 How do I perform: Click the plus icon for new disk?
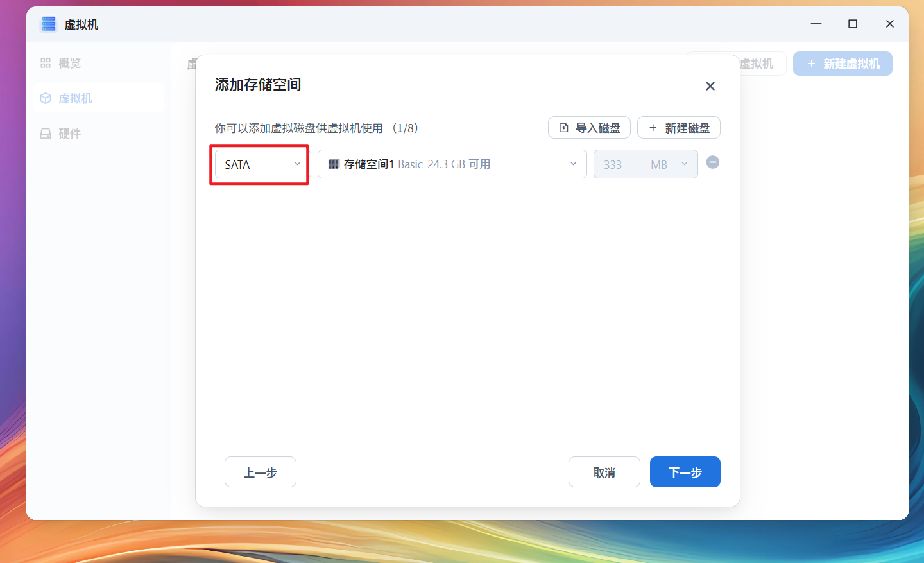click(x=653, y=128)
